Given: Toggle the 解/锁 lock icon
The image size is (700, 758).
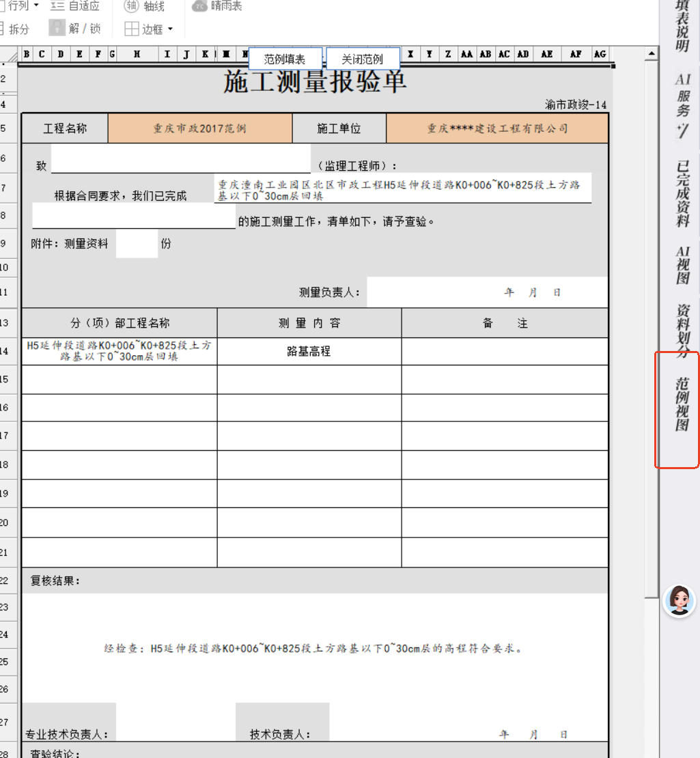Looking at the screenshot, I should tap(57, 28).
